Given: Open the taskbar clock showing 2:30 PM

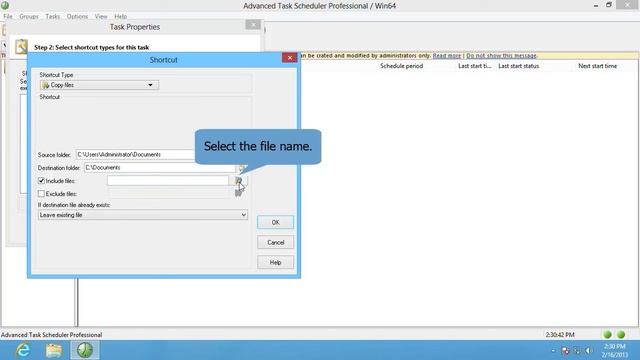Looking at the screenshot, I should (614, 351).
